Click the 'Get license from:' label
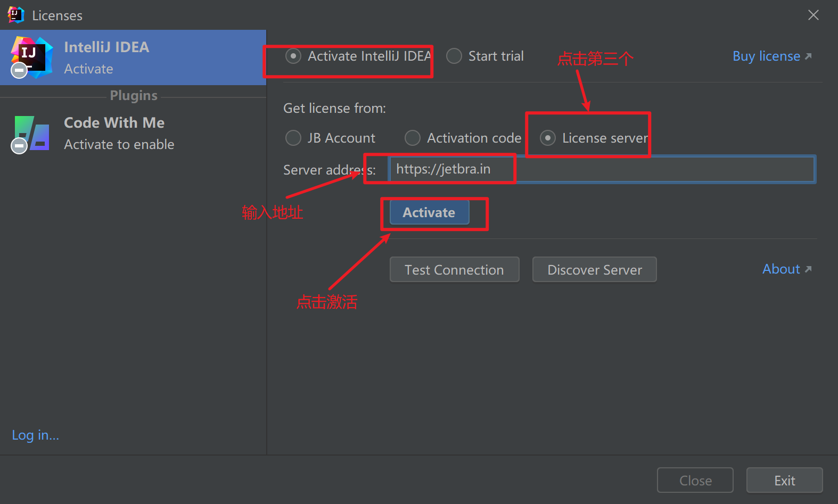 334,108
